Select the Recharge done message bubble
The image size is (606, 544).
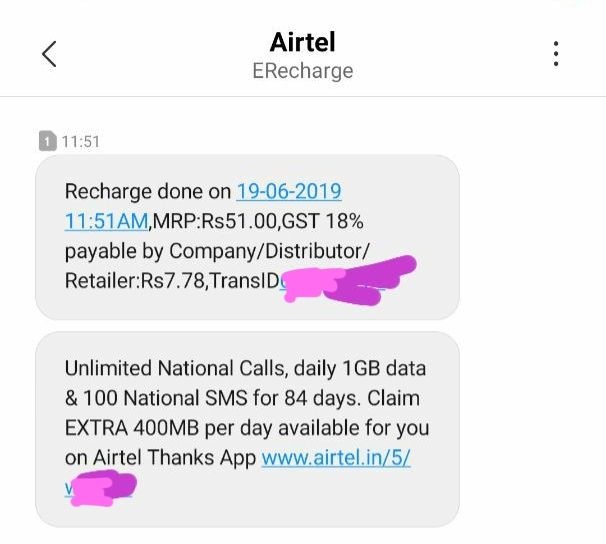click(247, 237)
